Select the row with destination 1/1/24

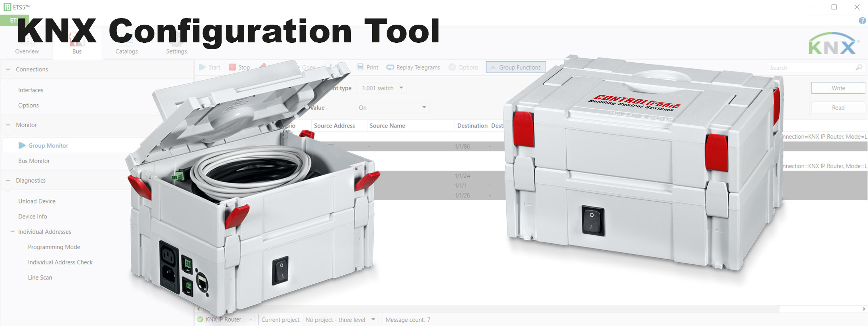[462, 176]
